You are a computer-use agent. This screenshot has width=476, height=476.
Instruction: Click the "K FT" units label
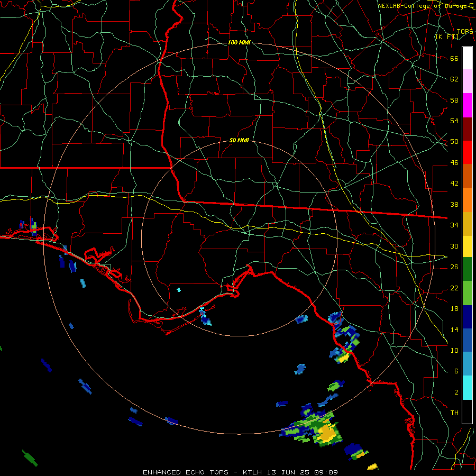click(447, 36)
